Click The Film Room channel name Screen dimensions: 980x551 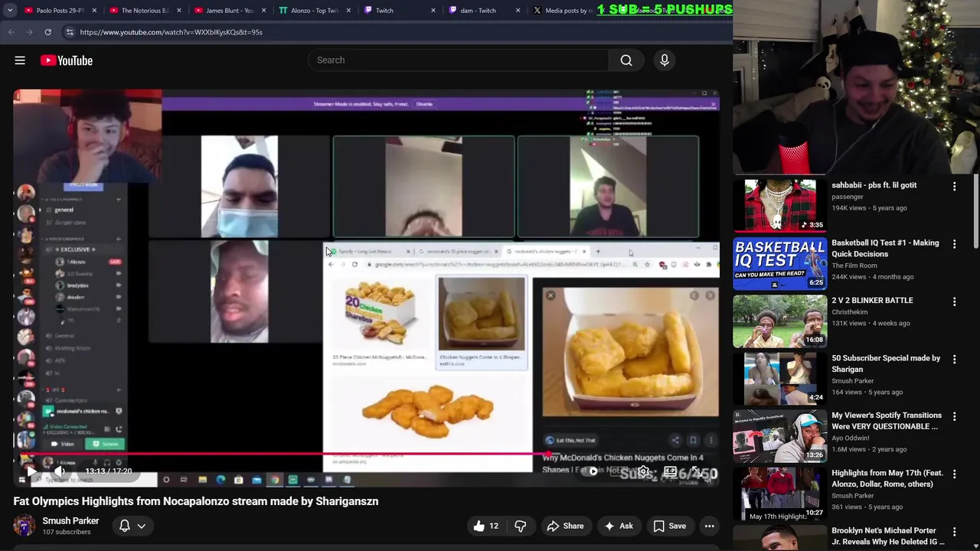854,266
